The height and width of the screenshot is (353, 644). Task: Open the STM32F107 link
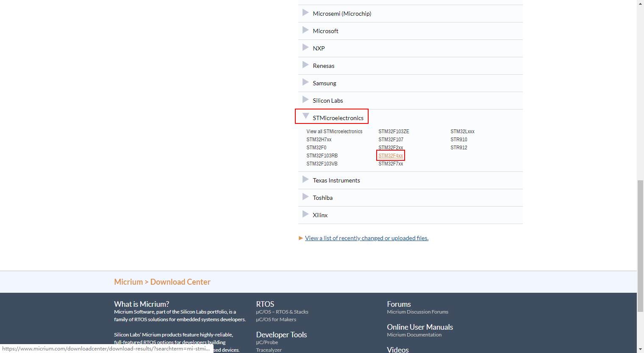(391, 140)
